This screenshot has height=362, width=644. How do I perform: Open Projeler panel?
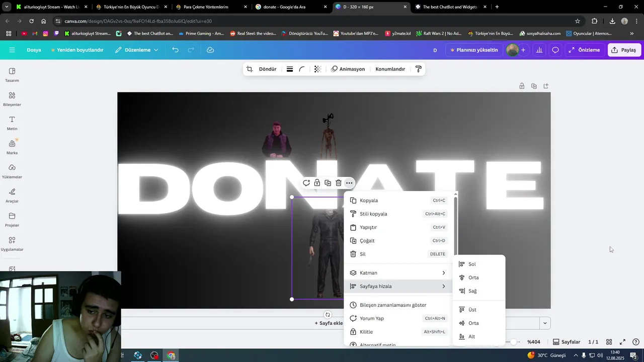[x=12, y=219]
